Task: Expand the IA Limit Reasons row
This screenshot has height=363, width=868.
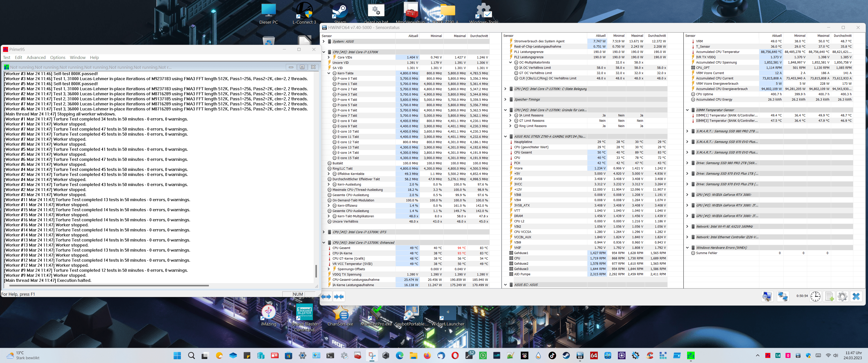Action: 510,115
